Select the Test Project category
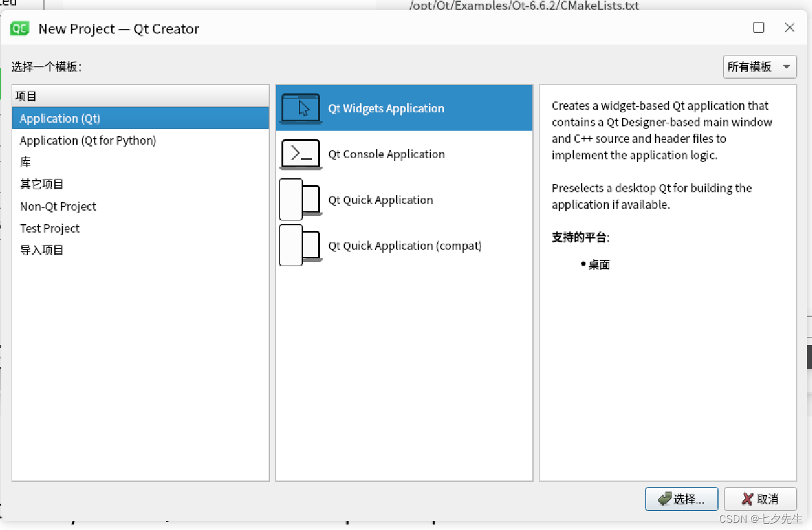This screenshot has height=530, width=812. pyautogui.click(x=140, y=228)
